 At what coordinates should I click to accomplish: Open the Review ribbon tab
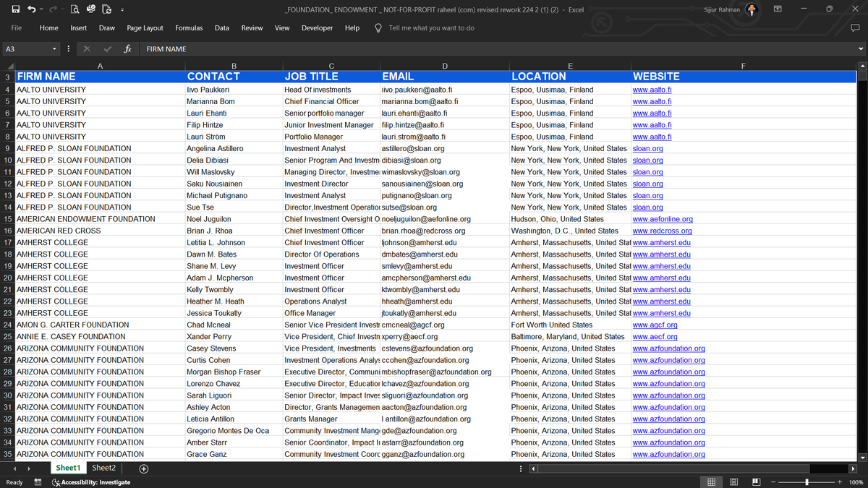252,28
